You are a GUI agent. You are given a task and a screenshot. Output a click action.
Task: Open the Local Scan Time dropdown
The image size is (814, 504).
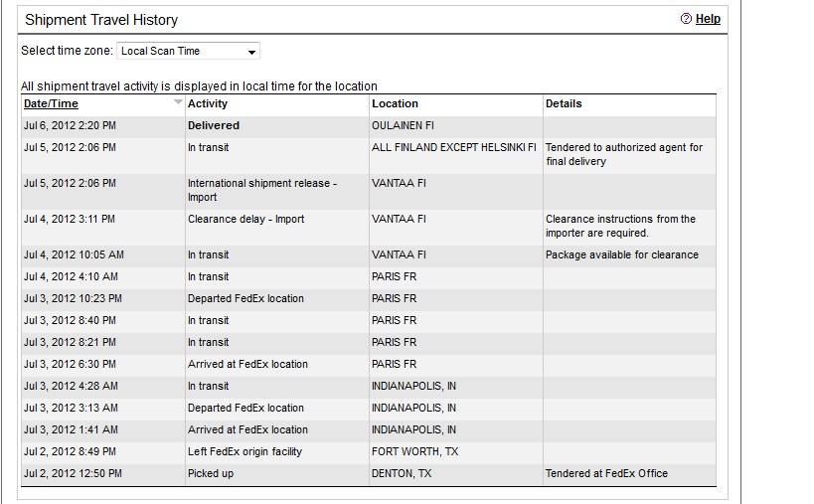click(x=188, y=51)
